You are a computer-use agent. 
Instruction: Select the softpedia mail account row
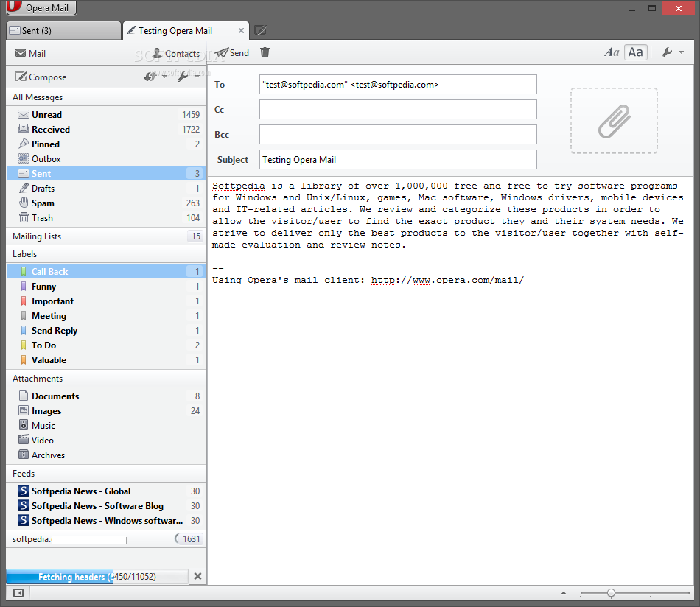(x=106, y=539)
